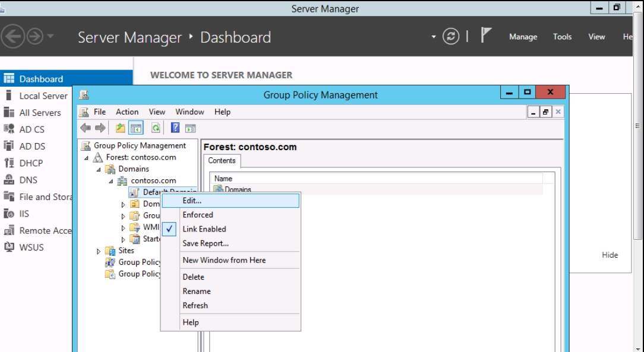Switch to the Contents tab
This screenshot has height=352, width=644.
(x=222, y=160)
